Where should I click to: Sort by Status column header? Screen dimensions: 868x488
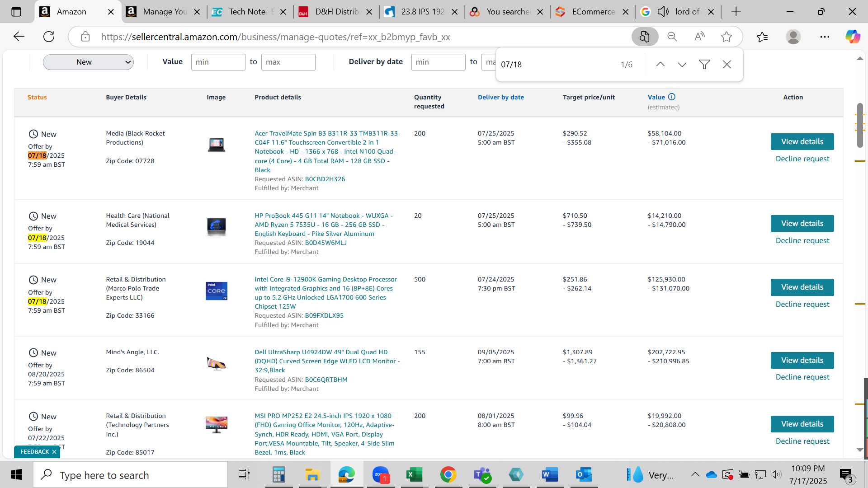37,97
